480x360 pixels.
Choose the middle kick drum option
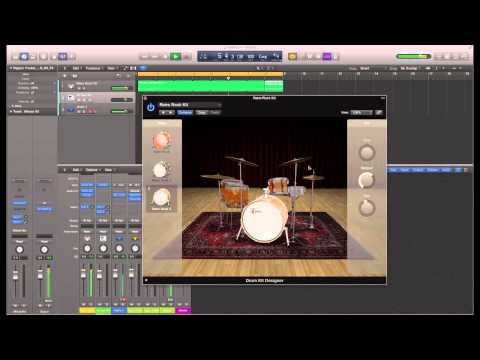click(x=162, y=170)
